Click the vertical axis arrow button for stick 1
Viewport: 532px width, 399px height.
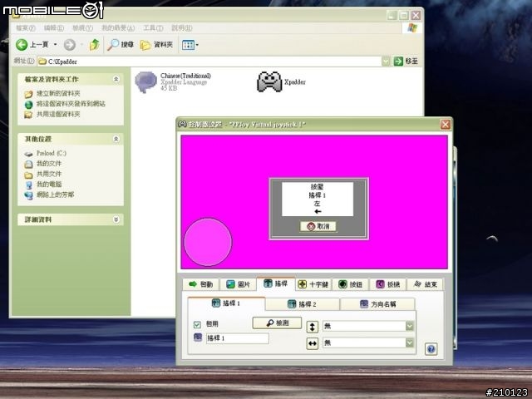pyautogui.click(x=313, y=327)
